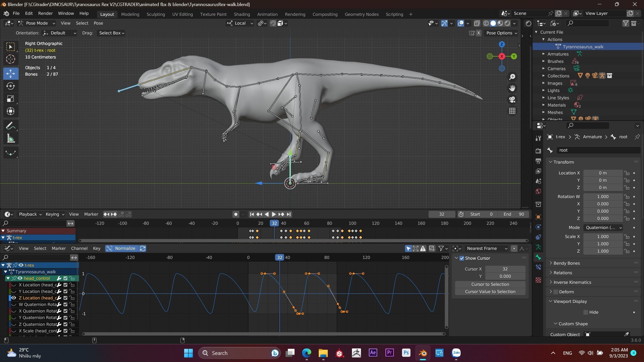
Task: Activate the Rotate tool
Action: [x=11, y=86]
